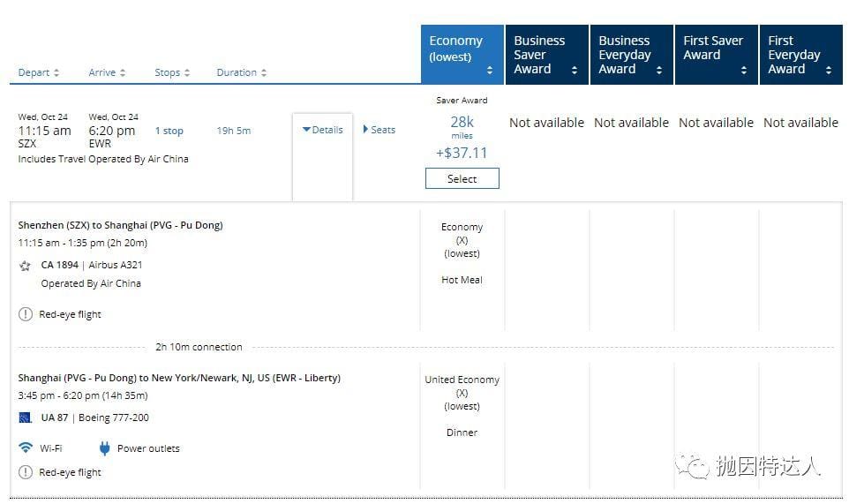Image resolution: width=849 pixels, height=504 pixels.
Task: Click the Dinner meal text
Action: [x=462, y=433]
